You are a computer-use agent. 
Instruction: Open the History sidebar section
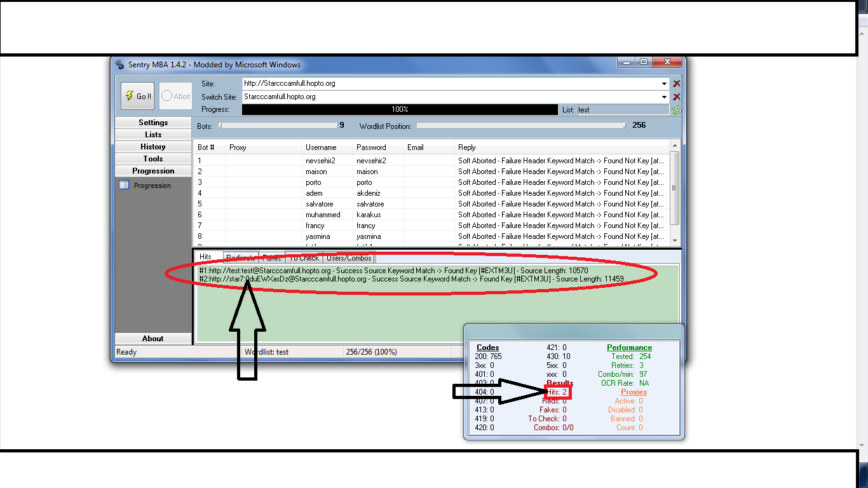point(153,147)
